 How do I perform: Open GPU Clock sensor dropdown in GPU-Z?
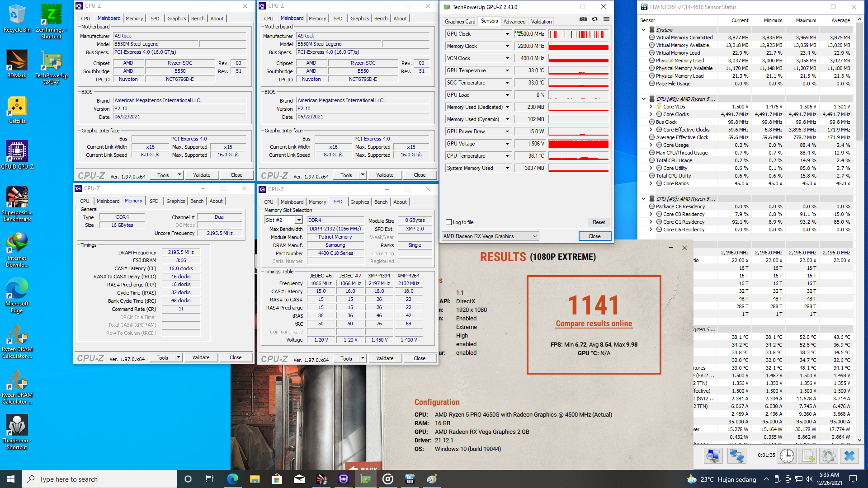[x=507, y=34]
